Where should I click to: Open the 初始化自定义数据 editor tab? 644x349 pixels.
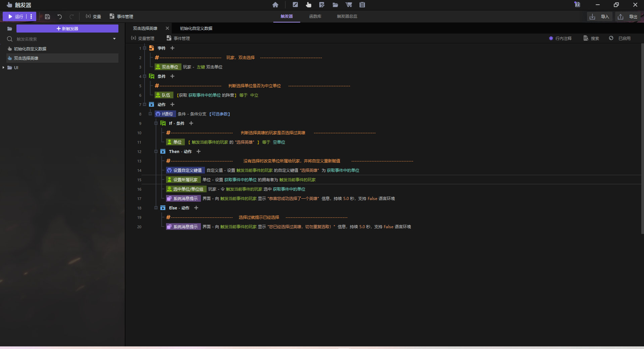click(x=196, y=29)
